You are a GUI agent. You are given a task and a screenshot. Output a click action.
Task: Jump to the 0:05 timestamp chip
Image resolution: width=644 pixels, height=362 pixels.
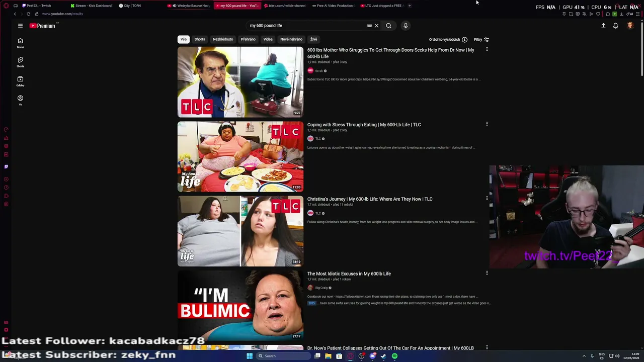point(312,303)
